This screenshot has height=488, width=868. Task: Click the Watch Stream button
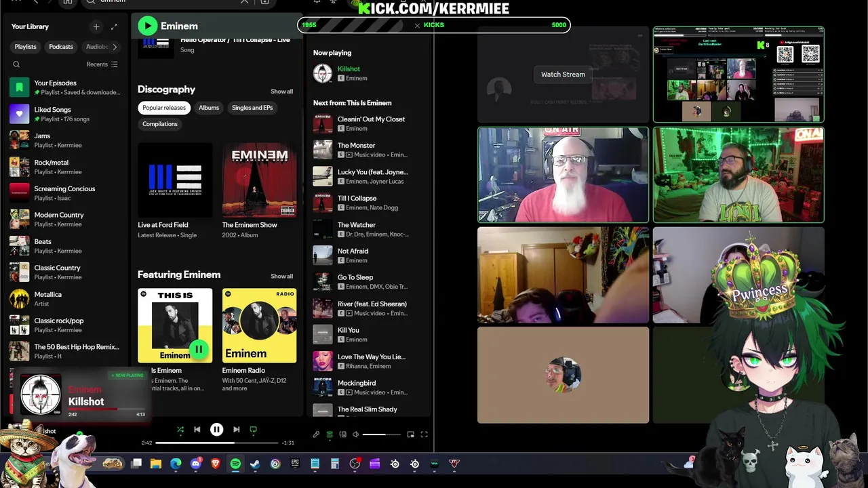pos(563,75)
